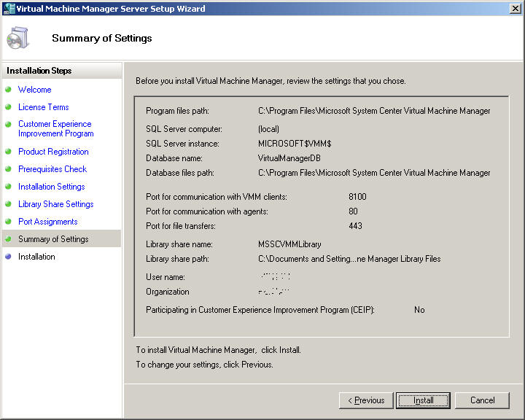This screenshot has width=525, height=420.
Task: Click the database name VirtualManagerDB
Action: pos(289,158)
